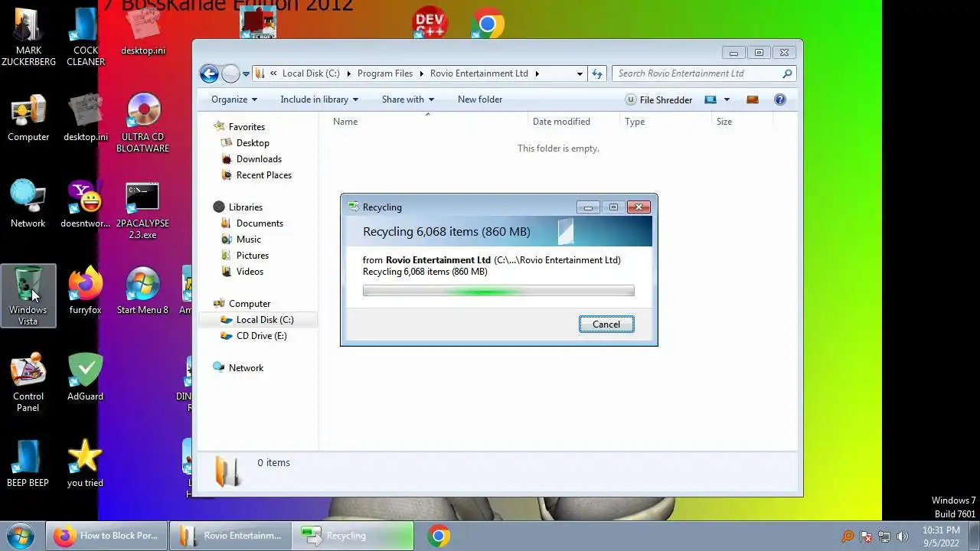Toggle Explorer preview pane button
The height and width of the screenshot is (551, 980).
tap(753, 99)
